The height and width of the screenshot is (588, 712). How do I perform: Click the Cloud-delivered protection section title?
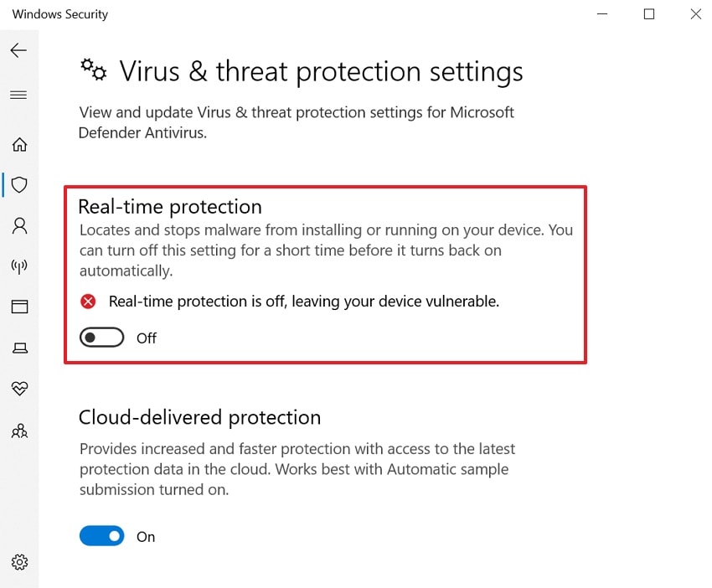(199, 417)
